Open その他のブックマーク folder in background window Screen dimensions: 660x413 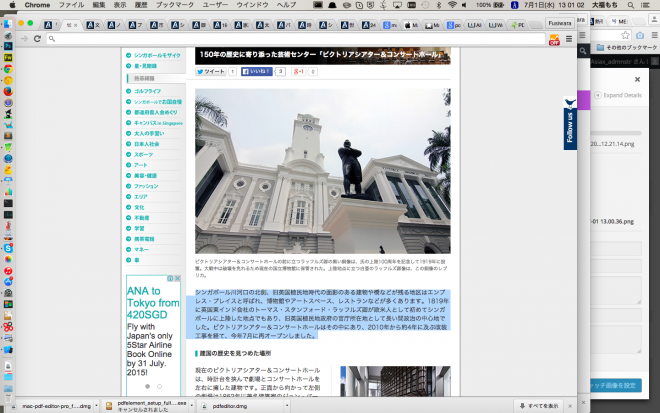point(627,48)
